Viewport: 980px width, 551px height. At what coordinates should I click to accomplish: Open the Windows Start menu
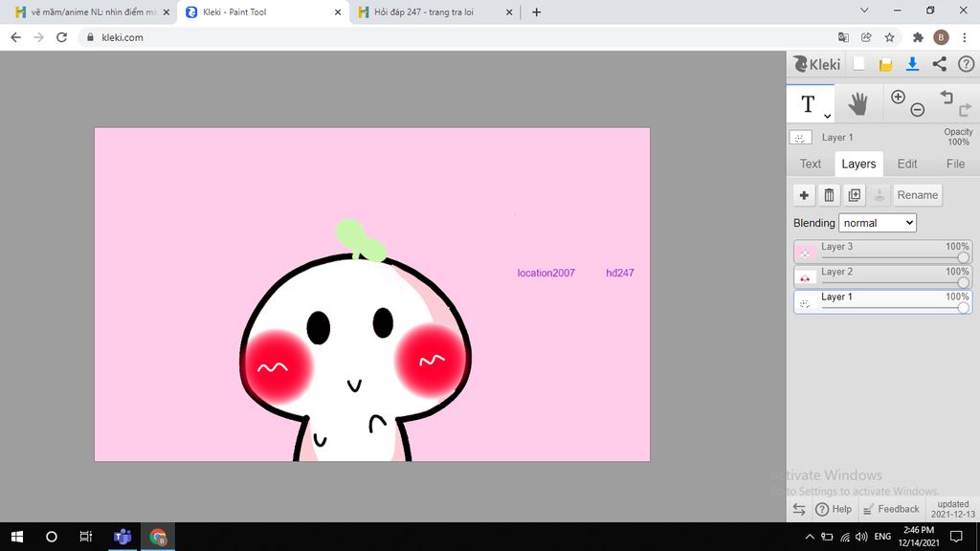(x=17, y=537)
